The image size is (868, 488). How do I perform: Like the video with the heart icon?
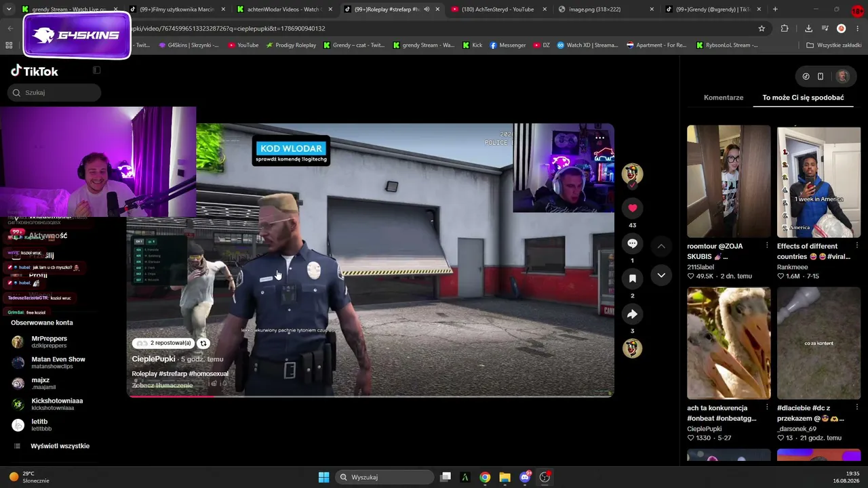pyautogui.click(x=633, y=208)
